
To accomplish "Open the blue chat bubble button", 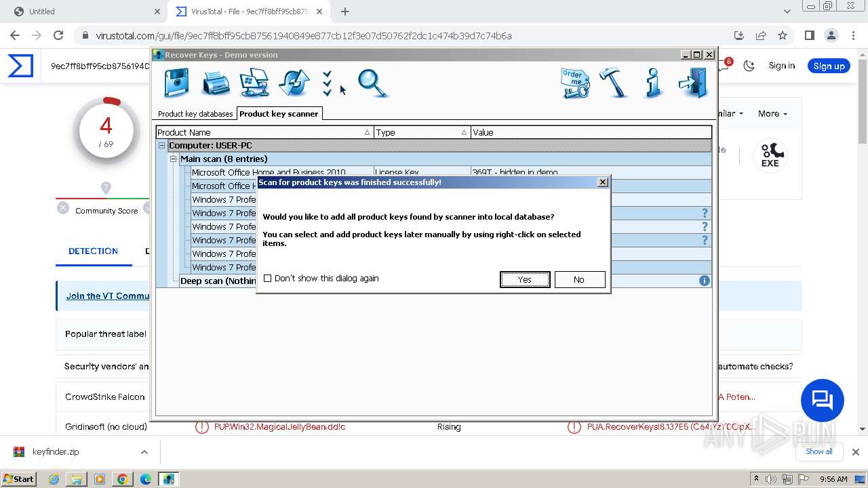I will coord(822,400).
